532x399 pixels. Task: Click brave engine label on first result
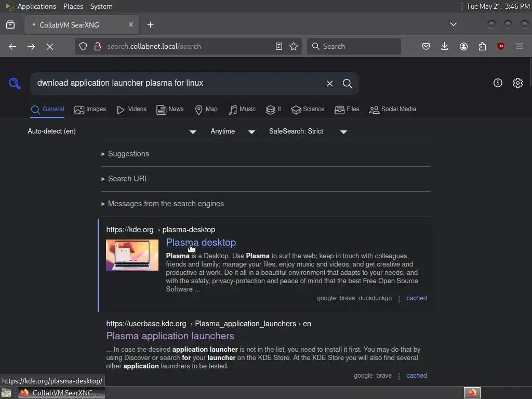pos(347,298)
